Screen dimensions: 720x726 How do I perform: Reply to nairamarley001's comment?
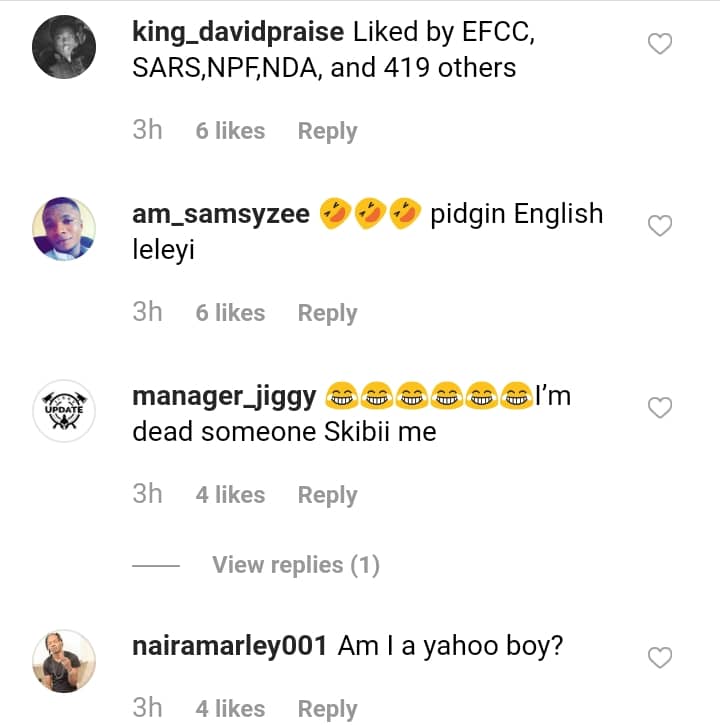pyautogui.click(x=327, y=709)
